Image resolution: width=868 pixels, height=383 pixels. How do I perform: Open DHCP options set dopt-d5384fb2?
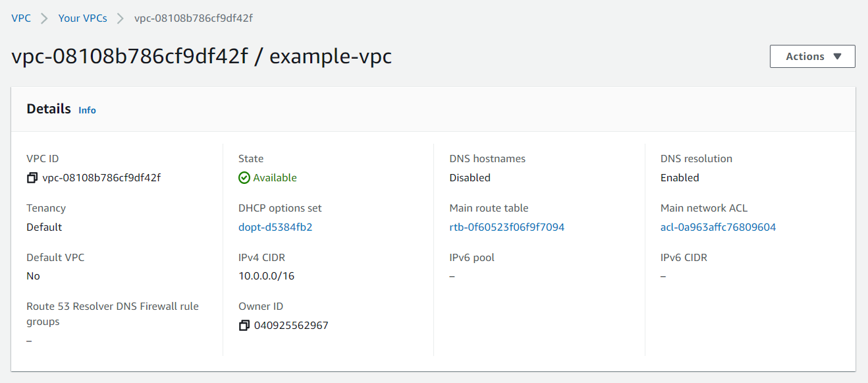click(x=277, y=227)
